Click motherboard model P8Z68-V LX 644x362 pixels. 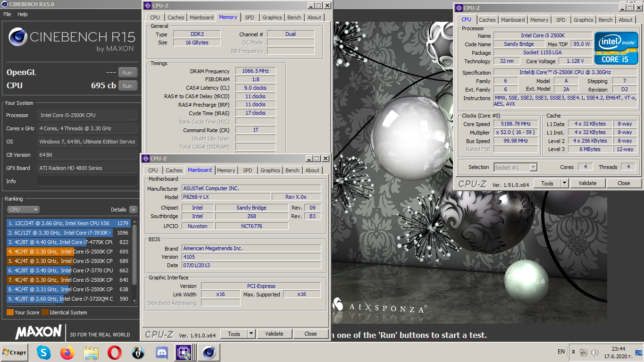tap(226, 197)
